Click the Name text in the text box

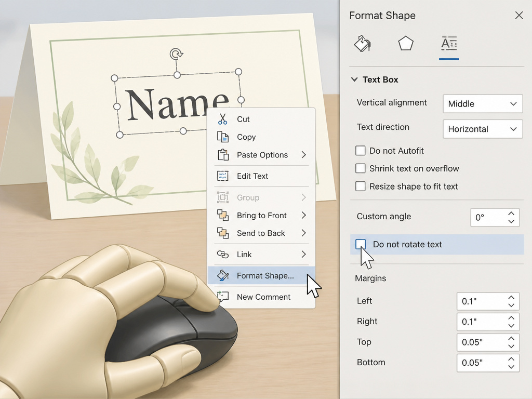[x=177, y=103]
